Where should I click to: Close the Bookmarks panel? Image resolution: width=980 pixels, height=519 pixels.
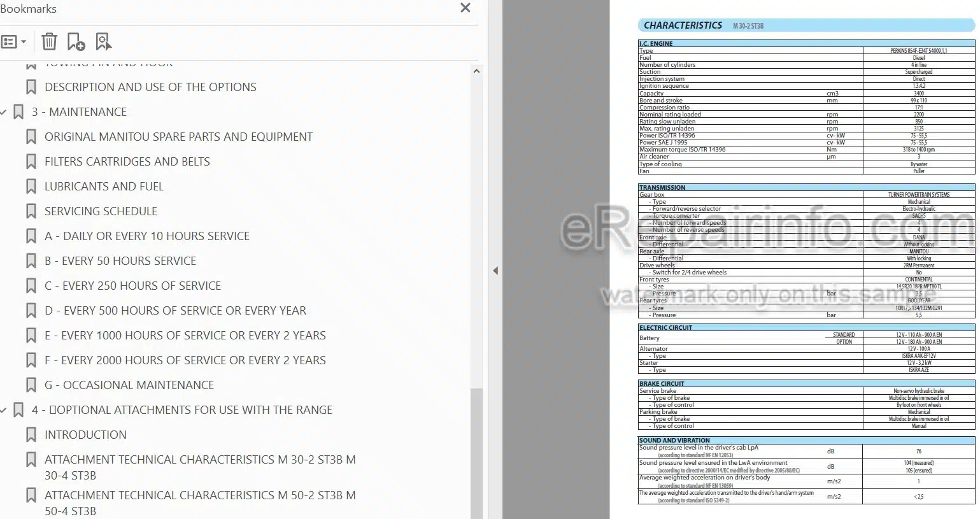tap(465, 8)
